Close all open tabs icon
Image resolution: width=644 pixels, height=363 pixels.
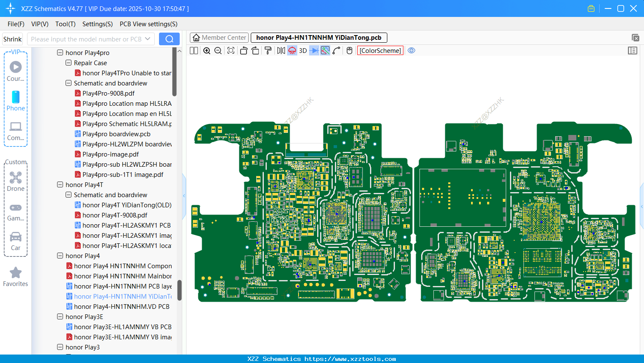[x=635, y=38]
